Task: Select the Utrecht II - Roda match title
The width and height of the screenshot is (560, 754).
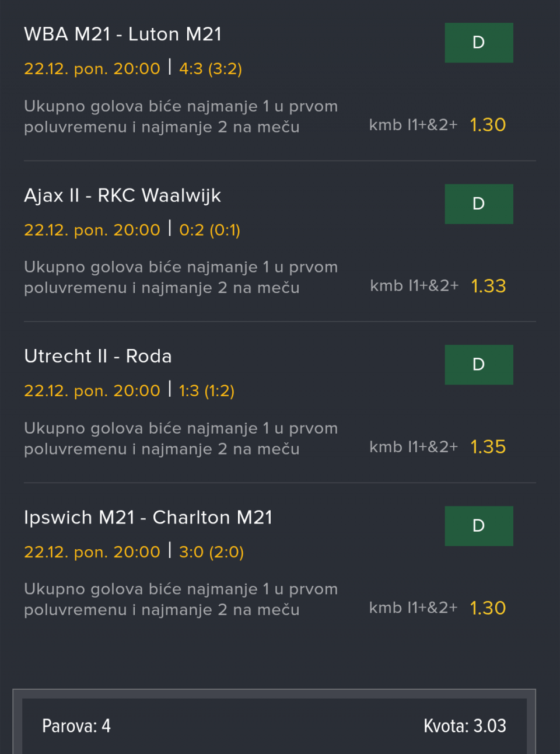Action: point(98,357)
